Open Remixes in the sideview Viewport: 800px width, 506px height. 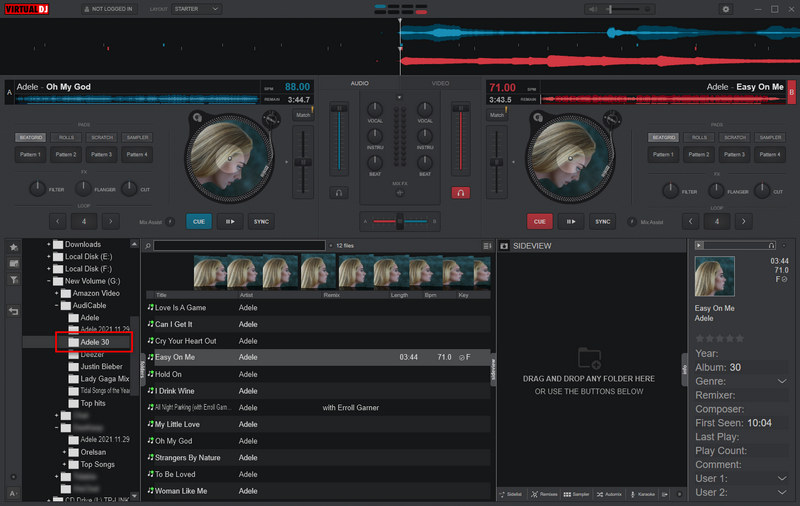click(544, 494)
